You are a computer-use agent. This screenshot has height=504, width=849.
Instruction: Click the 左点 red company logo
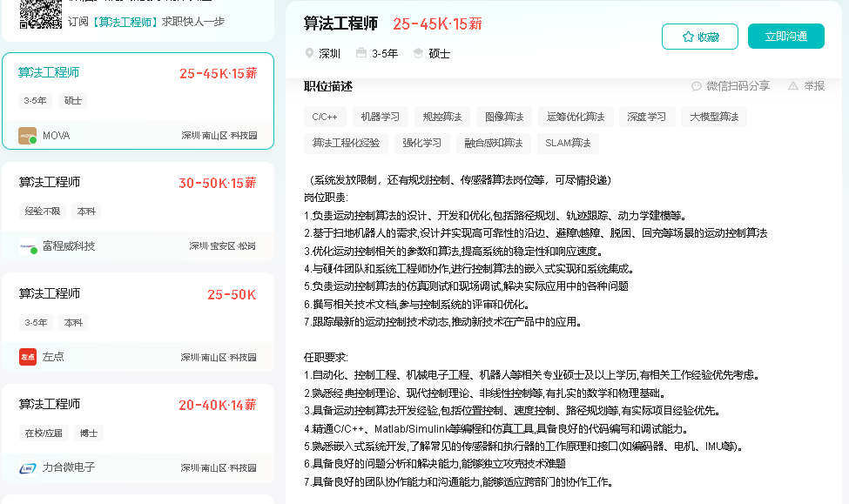click(x=27, y=357)
